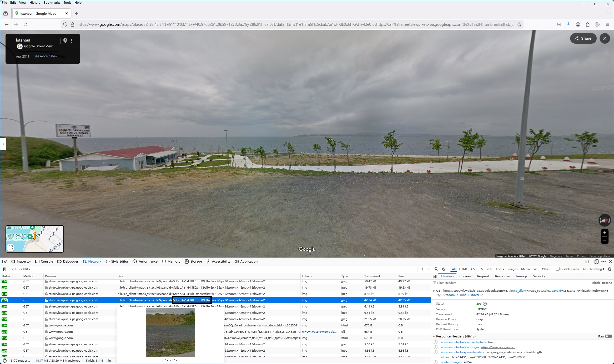Click the Street View compass
The width and height of the screenshot is (614, 364).
click(605, 220)
